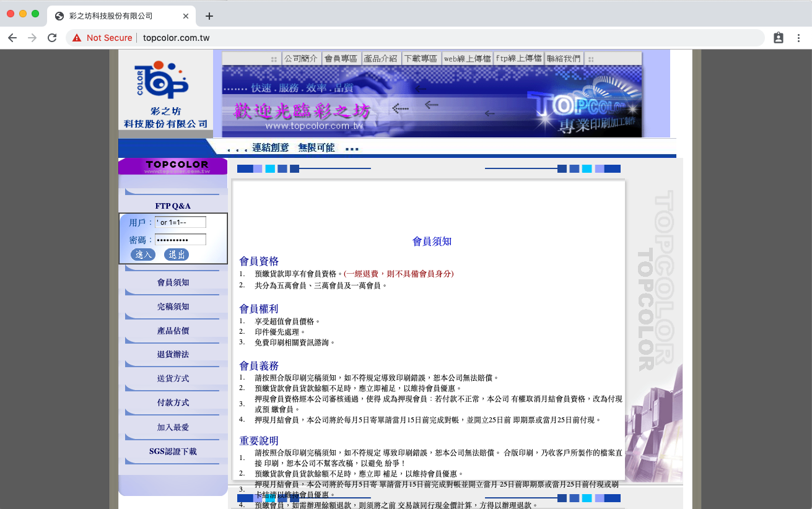
Task: Click the 重要說明 section heading
Action: pos(259,441)
